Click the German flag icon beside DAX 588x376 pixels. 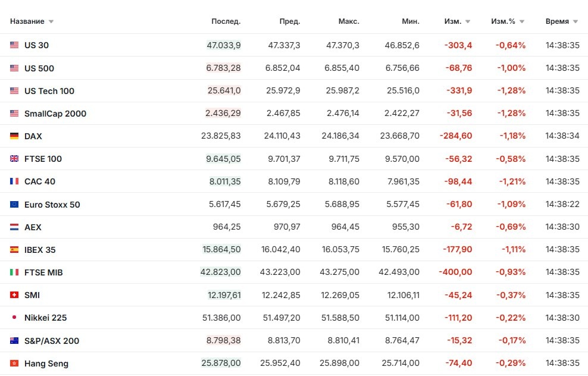click(x=14, y=136)
